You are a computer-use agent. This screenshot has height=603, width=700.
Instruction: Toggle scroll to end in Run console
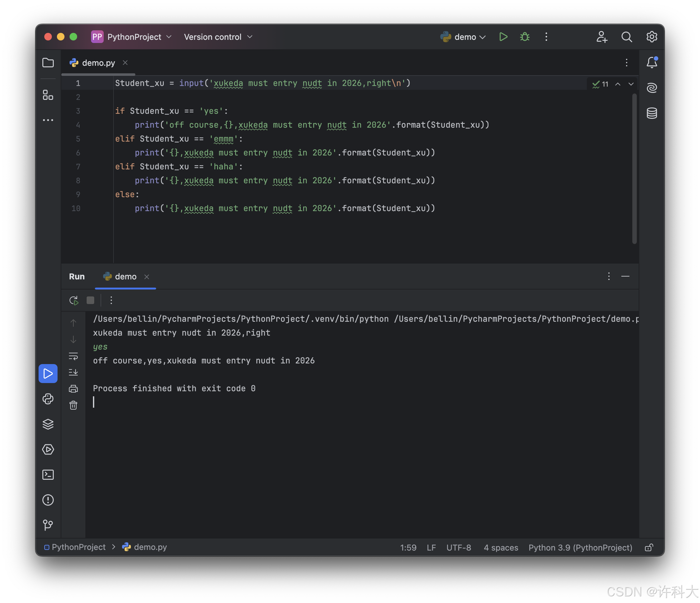[73, 372]
